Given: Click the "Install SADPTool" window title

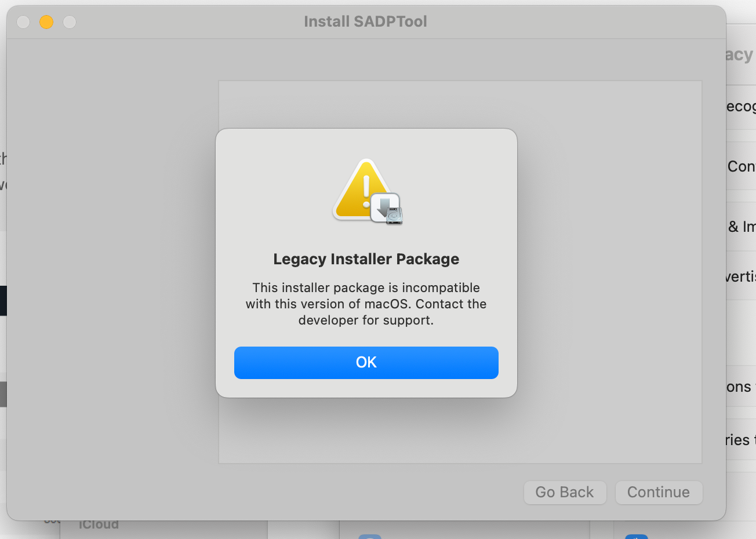Looking at the screenshot, I should (x=365, y=21).
